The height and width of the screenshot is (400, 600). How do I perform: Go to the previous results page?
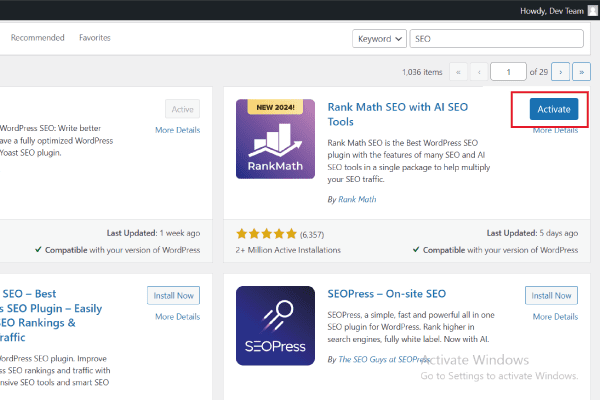click(x=479, y=72)
